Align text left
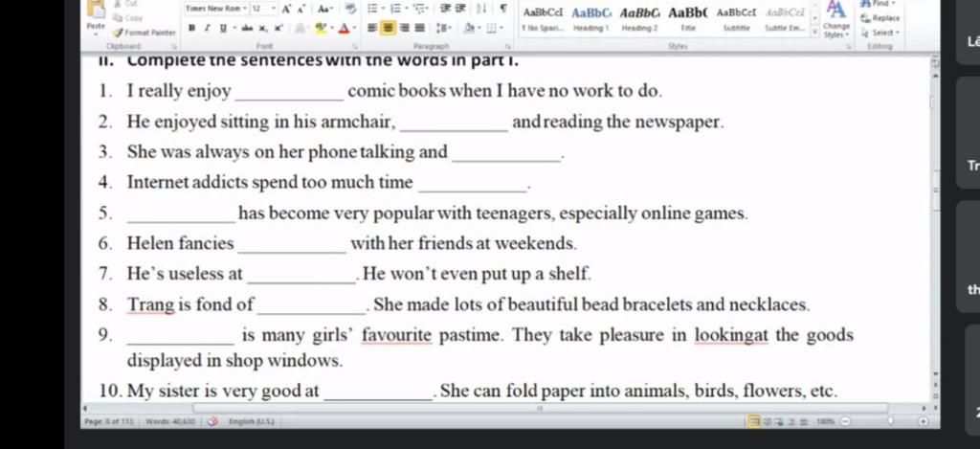Image resolution: width=980 pixels, height=449 pixels. click(x=372, y=28)
